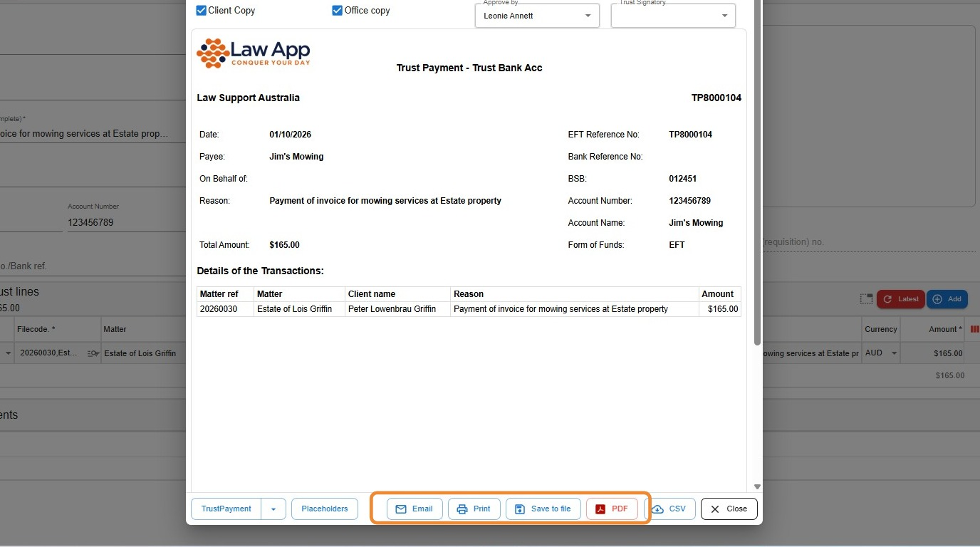Click the matter lookup icon in Filecode cell
Image resolution: width=980 pixels, height=547 pixels.
coord(93,353)
